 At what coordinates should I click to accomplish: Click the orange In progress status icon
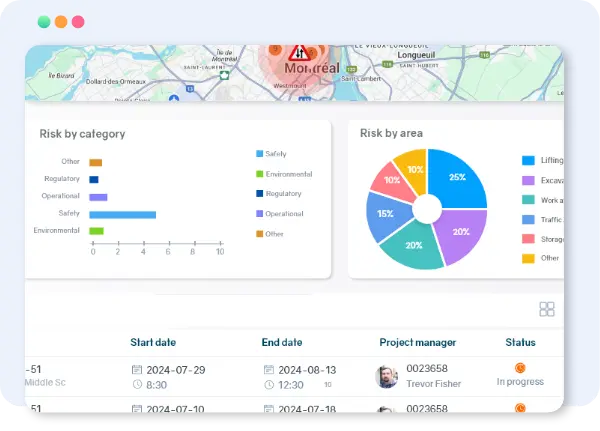click(x=519, y=368)
